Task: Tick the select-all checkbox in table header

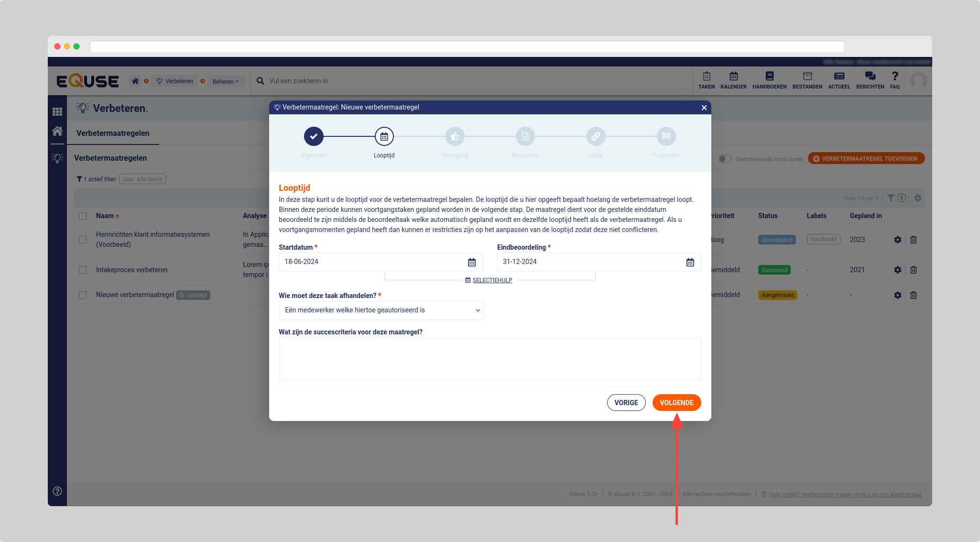Action: pos(83,216)
